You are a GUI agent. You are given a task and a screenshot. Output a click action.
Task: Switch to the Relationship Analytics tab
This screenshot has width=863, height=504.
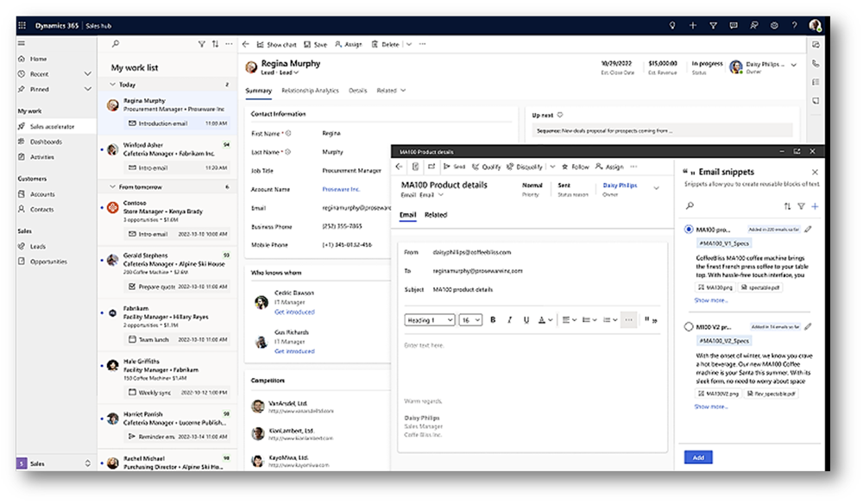point(310,91)
